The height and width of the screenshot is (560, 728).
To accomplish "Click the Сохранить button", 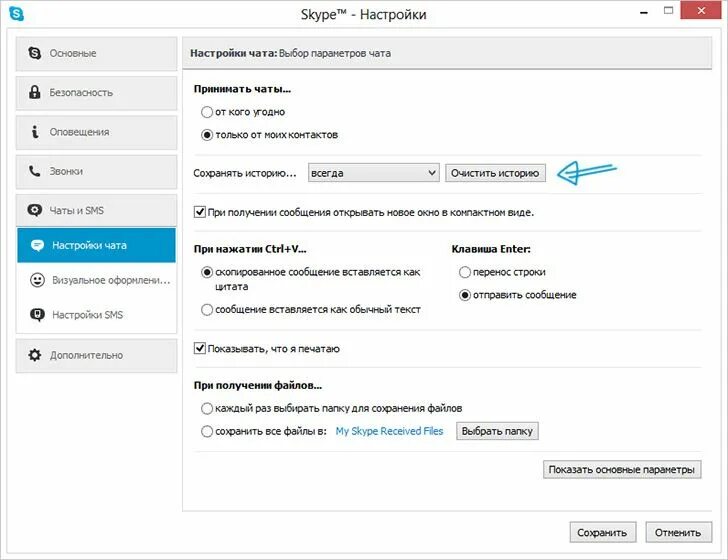I will tap(603, 532).
